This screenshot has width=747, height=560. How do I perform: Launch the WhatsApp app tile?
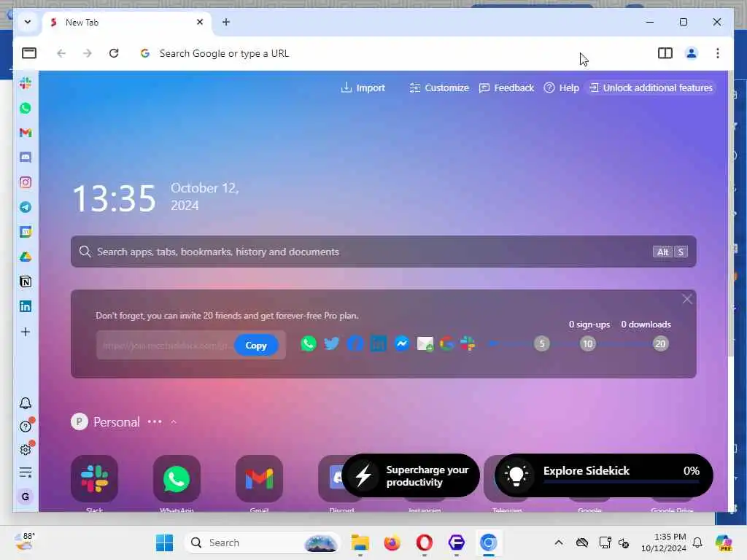(177, 479)
